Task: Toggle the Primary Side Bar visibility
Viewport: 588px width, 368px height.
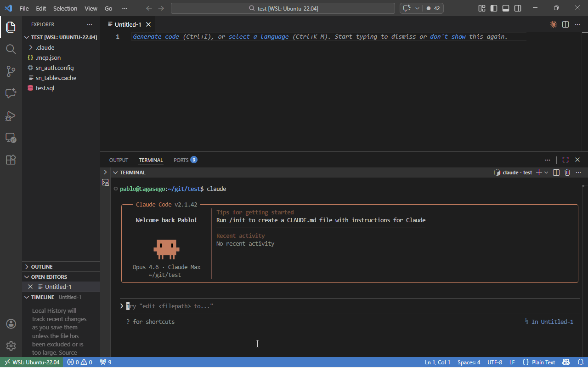Action: (494, 8)
